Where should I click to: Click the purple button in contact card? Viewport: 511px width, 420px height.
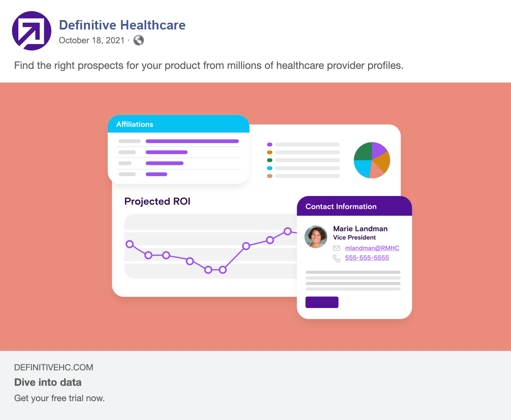[322, 302]
